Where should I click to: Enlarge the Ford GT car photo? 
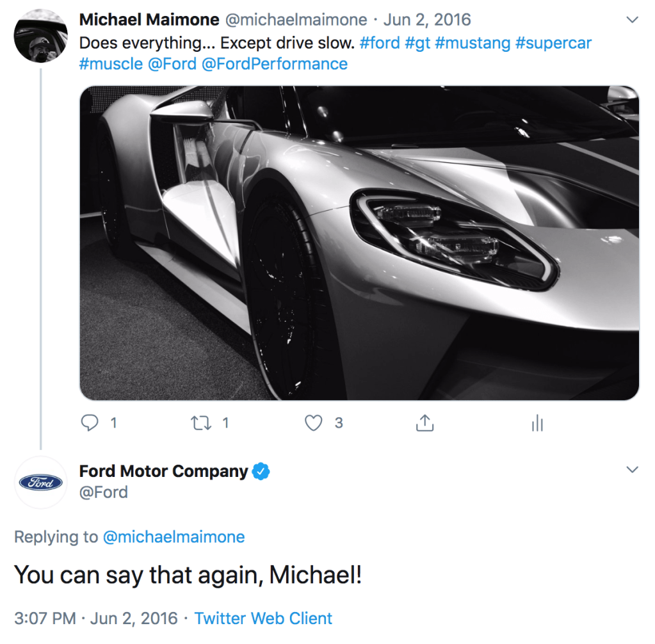click(x=359, y=243)
